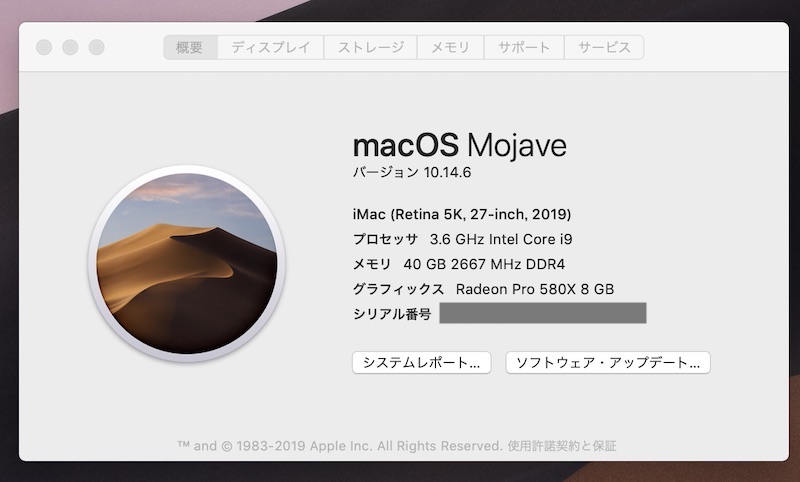The width and height of the screenshot is (800, 482).
Task: Click the シリアル番号 label
Action: [x=392, y=314]
